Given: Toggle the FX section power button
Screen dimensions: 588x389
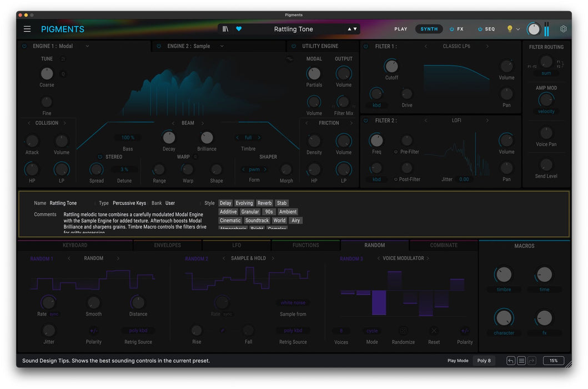Looking at the screenshot, I should tap(452, 29).
